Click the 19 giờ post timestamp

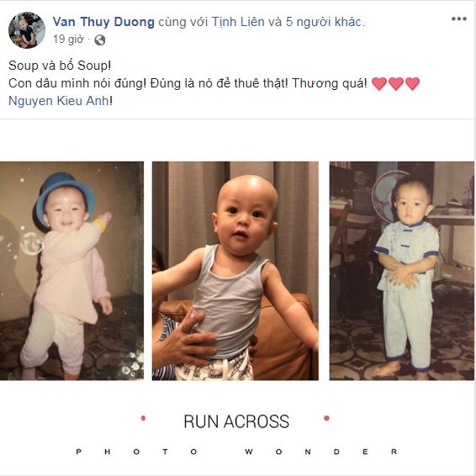click(68, 40)
